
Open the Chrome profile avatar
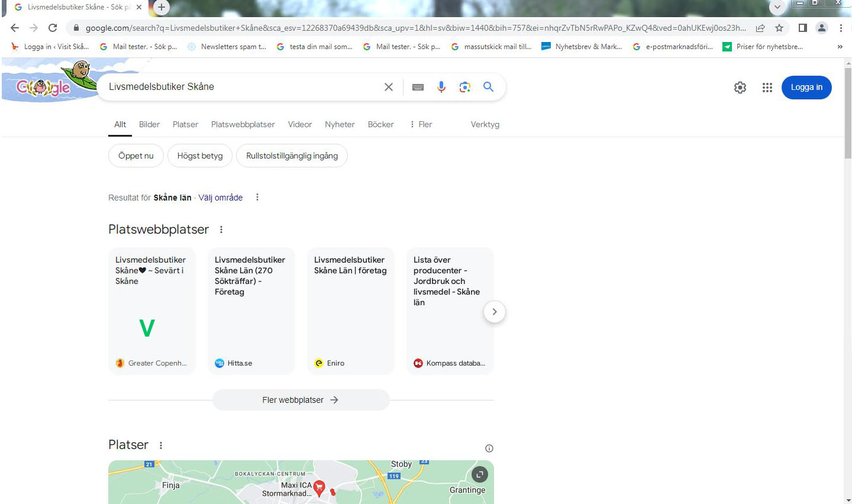(x=822, y=28)
